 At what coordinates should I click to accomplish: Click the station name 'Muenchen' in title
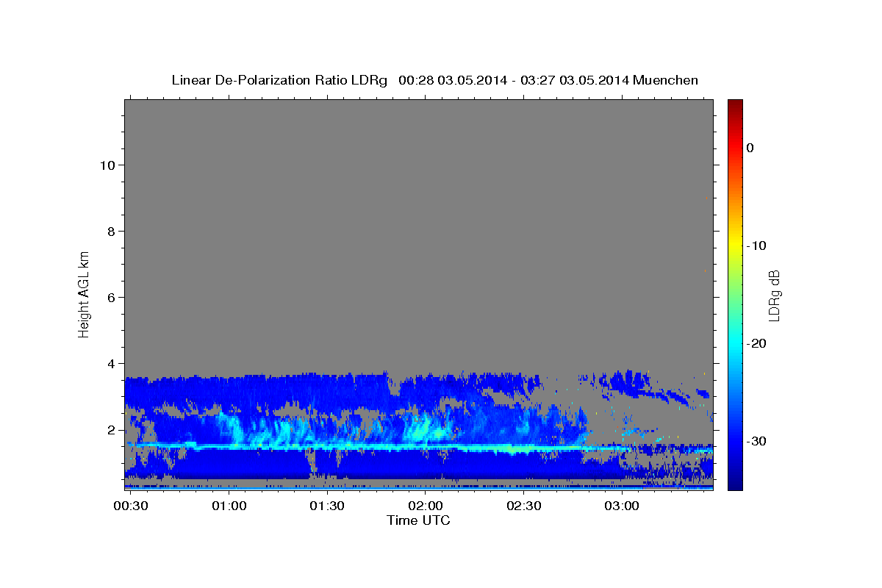pyautogui.click(x=665, y=80)
